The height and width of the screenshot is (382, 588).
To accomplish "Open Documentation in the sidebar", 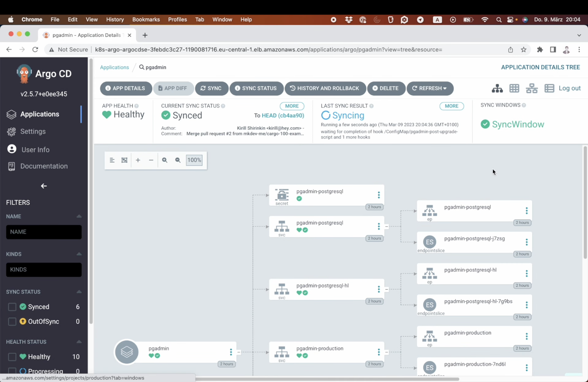I will click(44, 166).
